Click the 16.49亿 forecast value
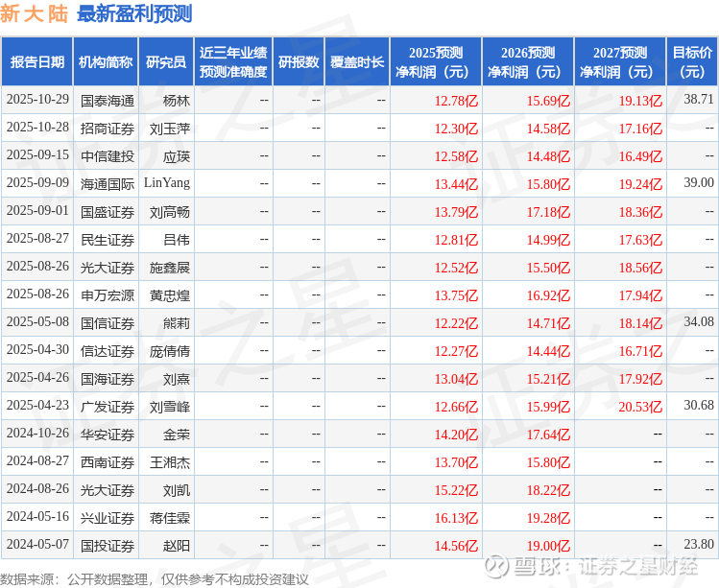719x588 pixels. tap(640, 156)
